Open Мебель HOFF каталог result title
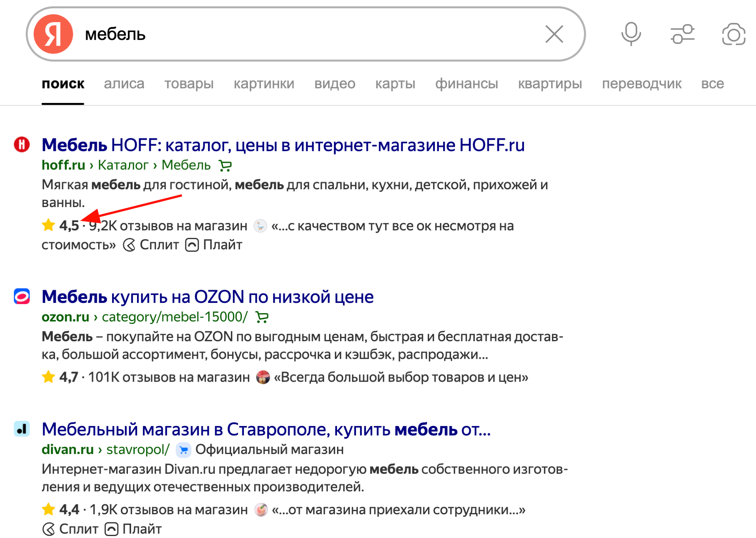 coord(283,145)
